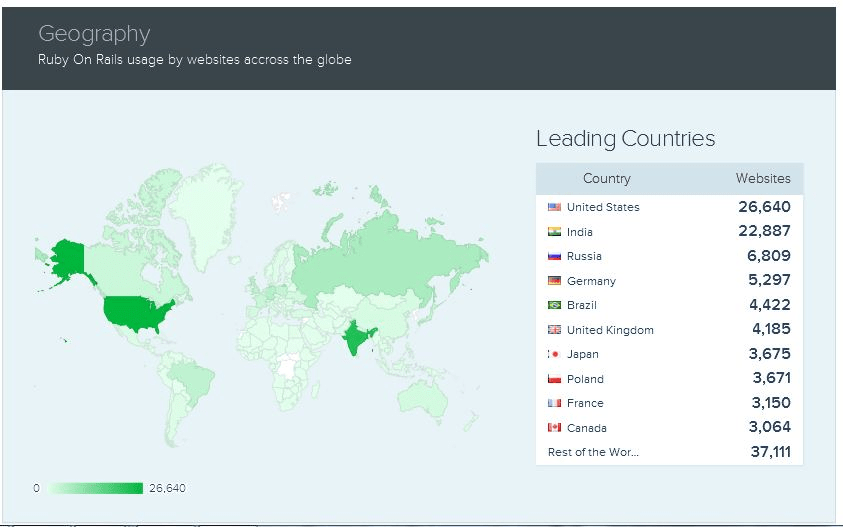The image size is (843, 527).
Task: Click the Russia flag icon
Action: point(554,256)
